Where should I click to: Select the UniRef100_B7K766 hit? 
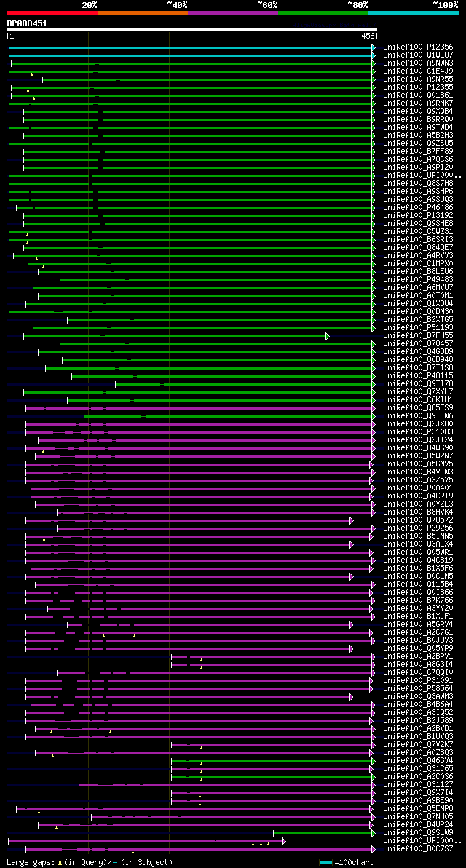point(418,601)
